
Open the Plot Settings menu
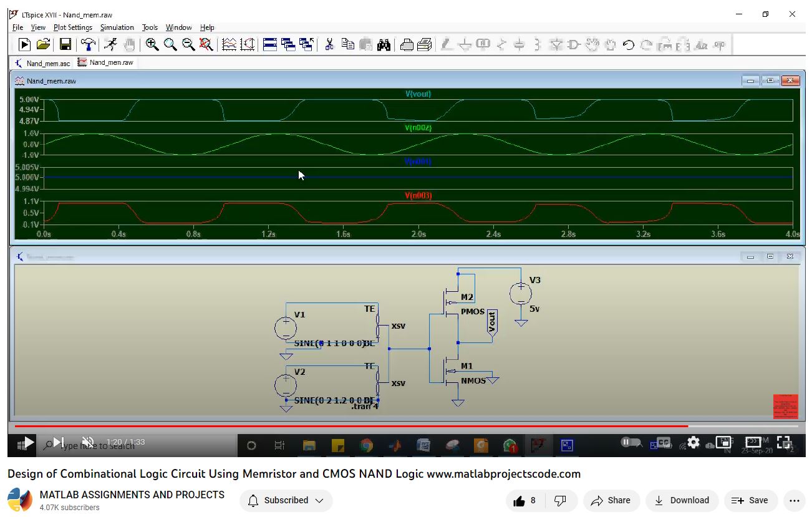tap(72, 27)
